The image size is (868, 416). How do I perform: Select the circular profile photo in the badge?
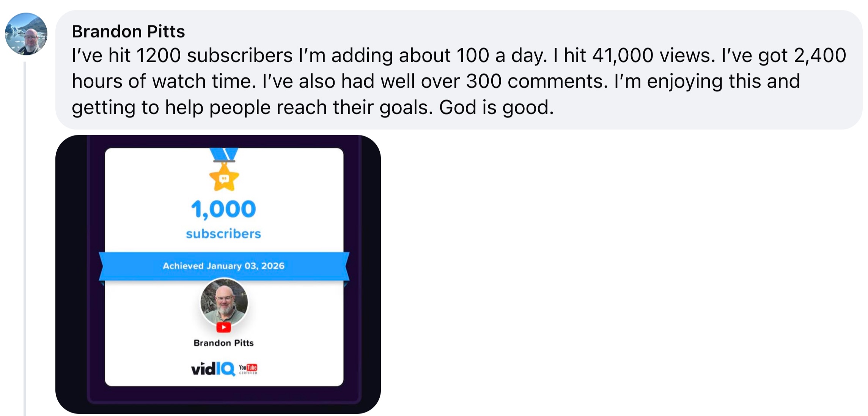pos(224,302)
